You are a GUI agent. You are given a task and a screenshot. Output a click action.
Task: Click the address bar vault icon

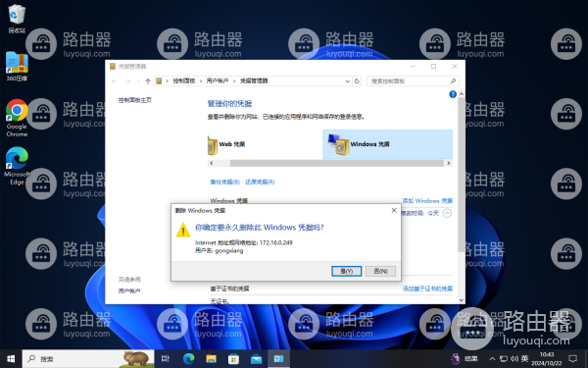pyautogui.click(x=159, y=81)
